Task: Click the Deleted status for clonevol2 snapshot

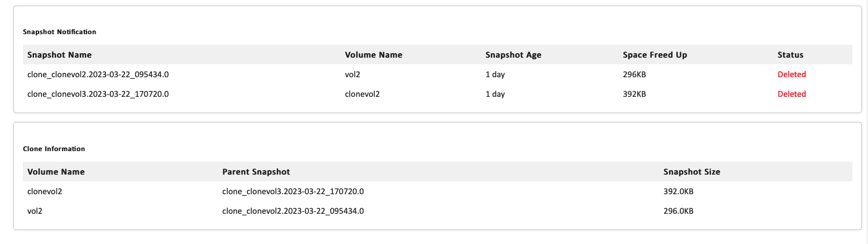Action: click(x=791, y=94)
